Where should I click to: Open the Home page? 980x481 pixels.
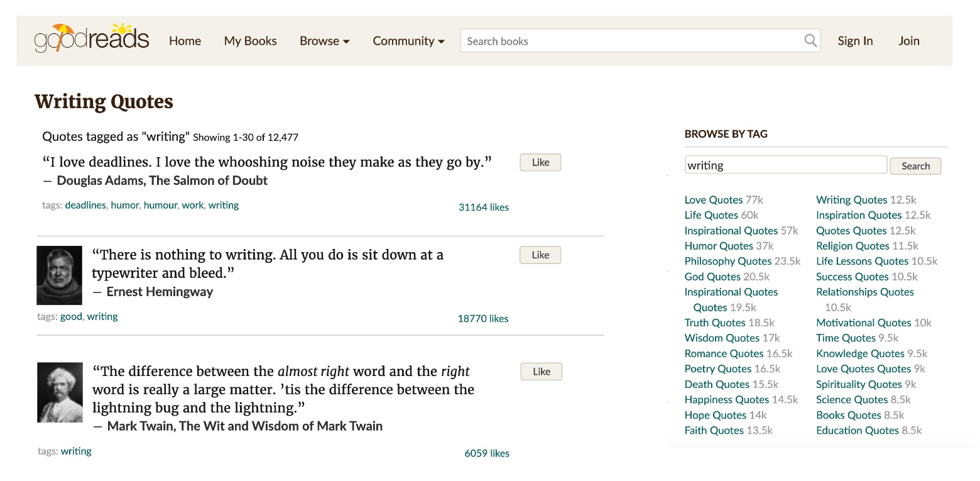(185, 41)
